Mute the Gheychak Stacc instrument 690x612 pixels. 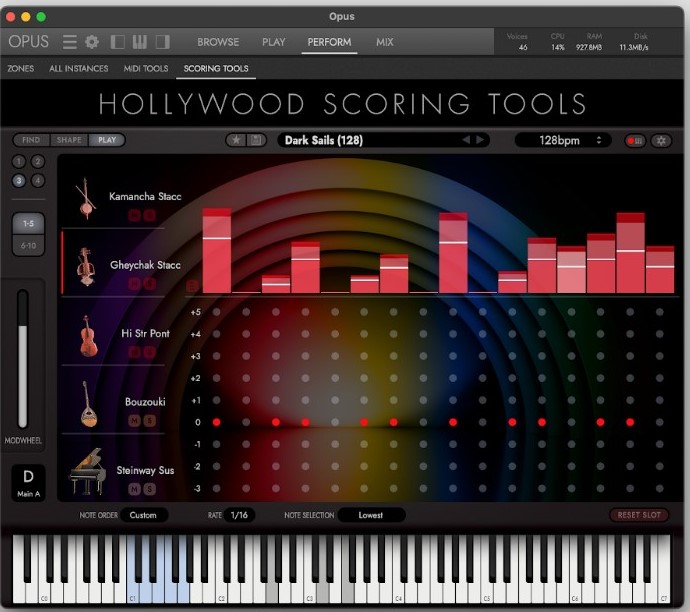(134, 284)
